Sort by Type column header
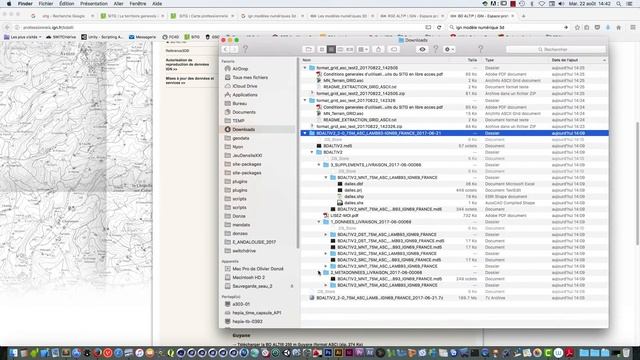The height and width of the screenshot is (360, 640). [x=489, y=60]
